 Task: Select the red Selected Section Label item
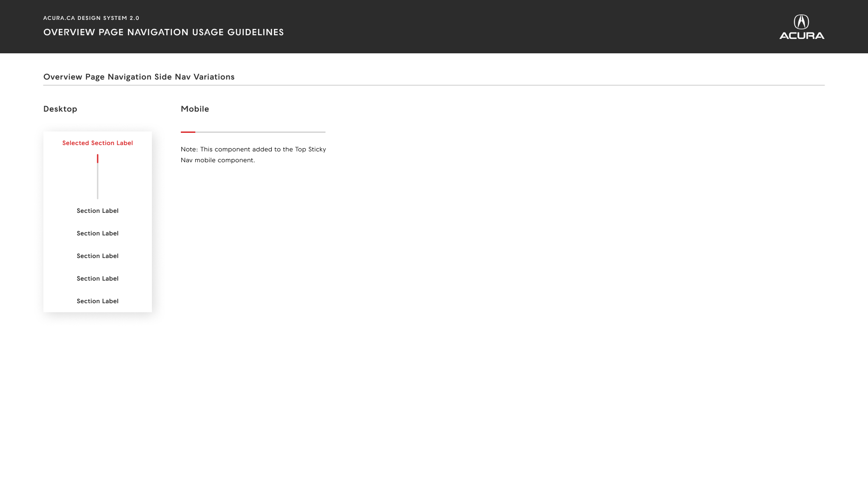click(x=98, y=143)
